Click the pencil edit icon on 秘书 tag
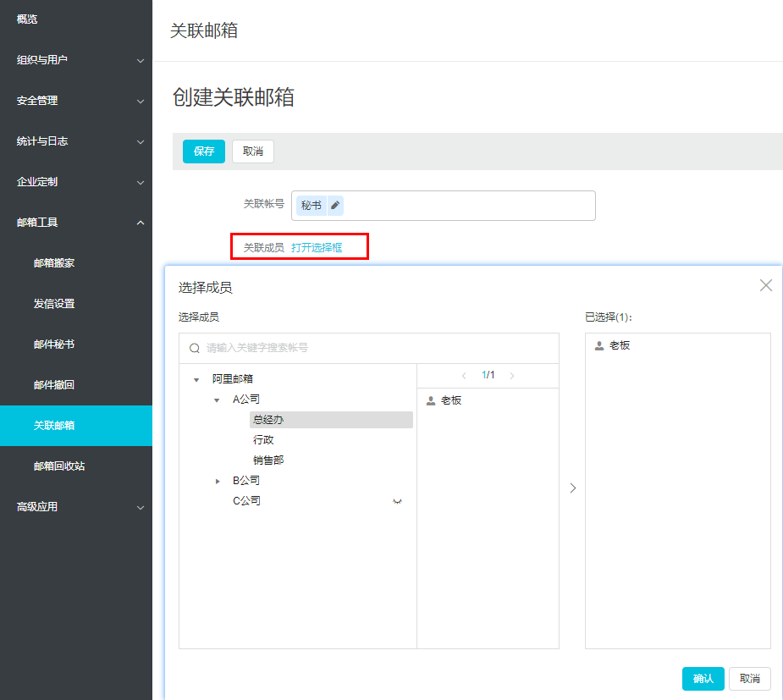This screenshot has height=700, width=783. click(x=335, y=206)
